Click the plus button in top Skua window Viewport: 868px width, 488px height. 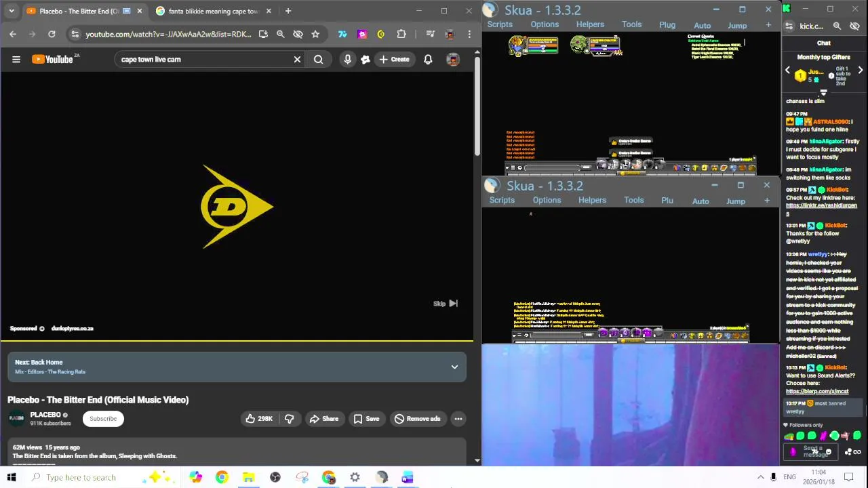[x=768, y=25]
